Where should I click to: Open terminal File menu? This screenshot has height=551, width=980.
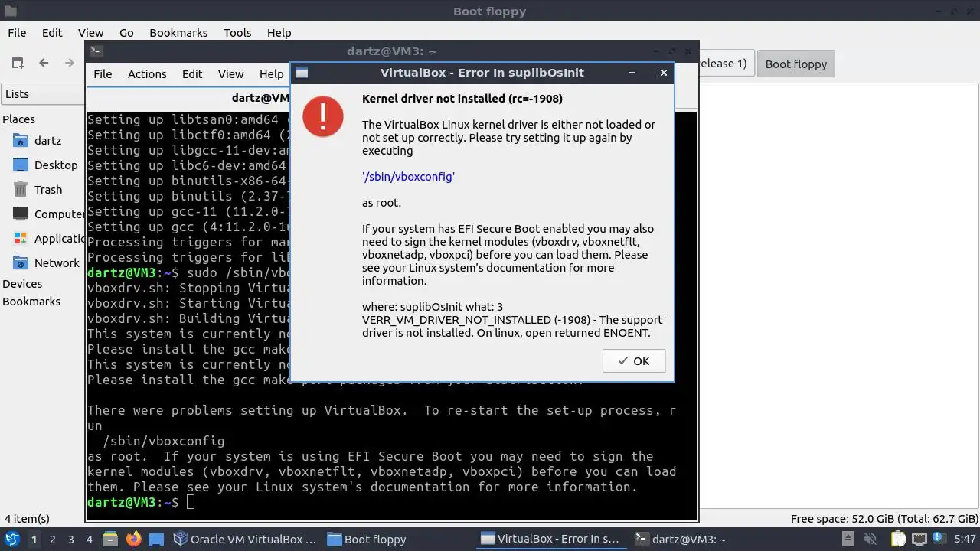click(103, 74)
